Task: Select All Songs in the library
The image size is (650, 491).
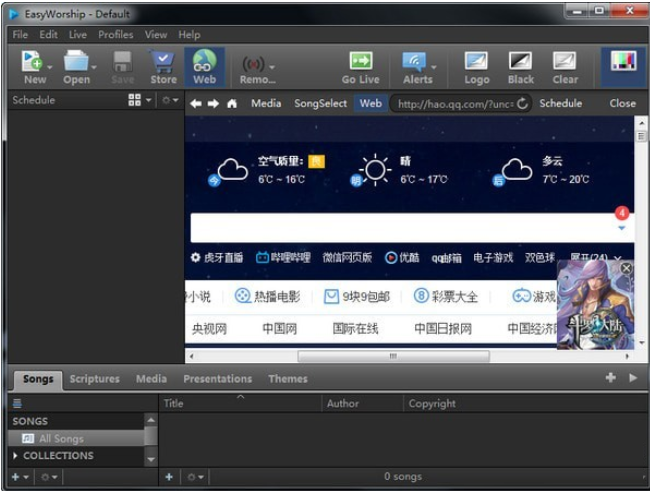Action: [76, 438]
